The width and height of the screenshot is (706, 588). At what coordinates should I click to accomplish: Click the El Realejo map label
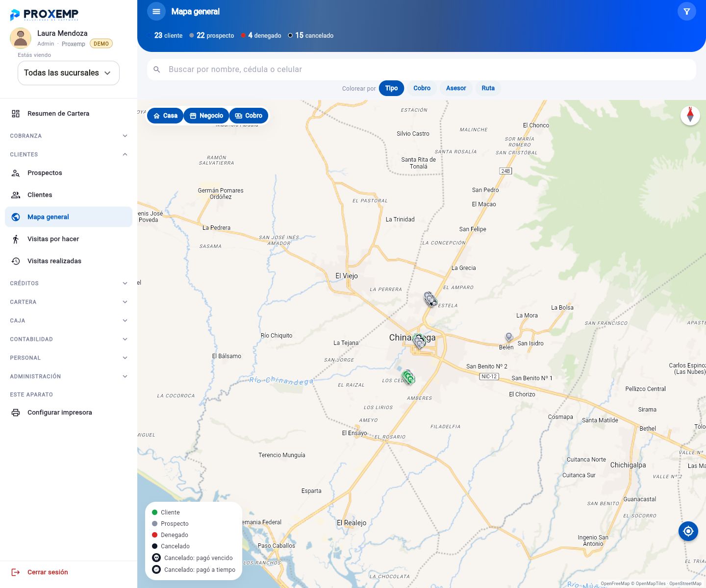tap(352, 523)
